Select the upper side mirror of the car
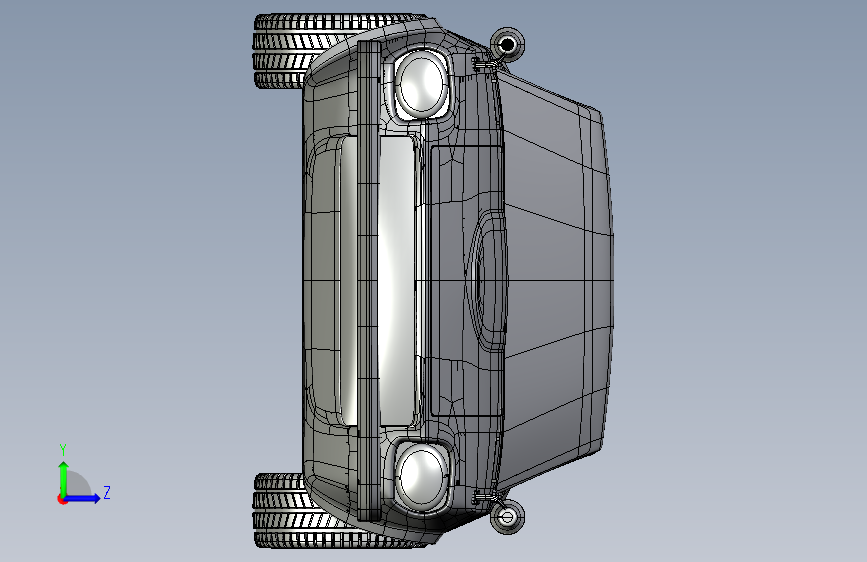 click(507, 44)
